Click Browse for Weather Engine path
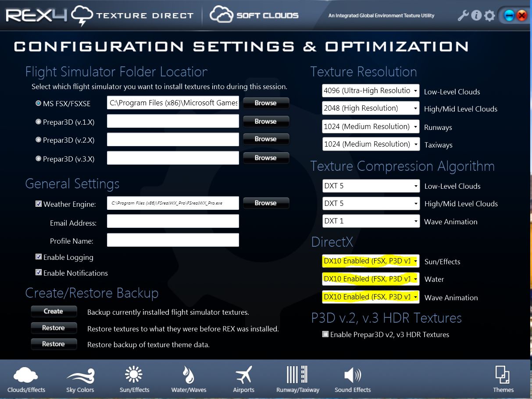 click(x=266, y=203)
